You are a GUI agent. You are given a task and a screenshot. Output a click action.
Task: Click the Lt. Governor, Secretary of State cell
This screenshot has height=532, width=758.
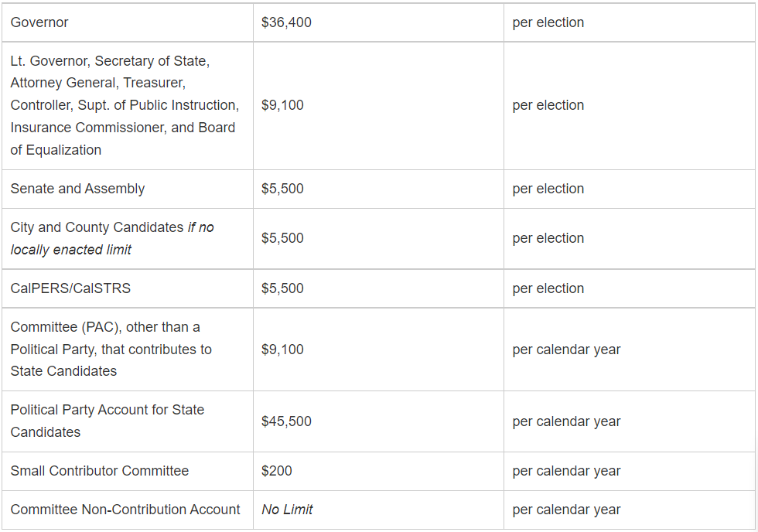pos(124,105)
